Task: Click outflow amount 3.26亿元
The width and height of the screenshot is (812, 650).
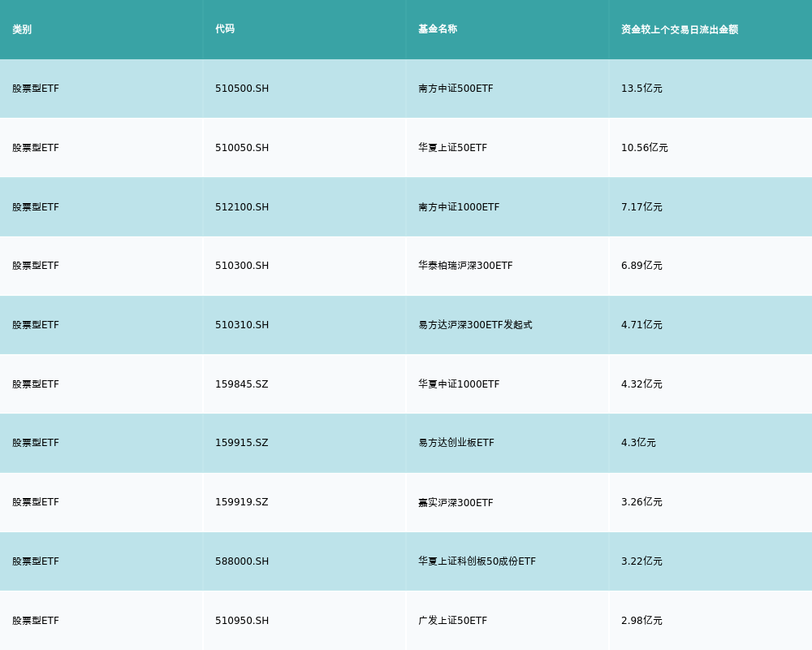Action: [x=641, y=502]
